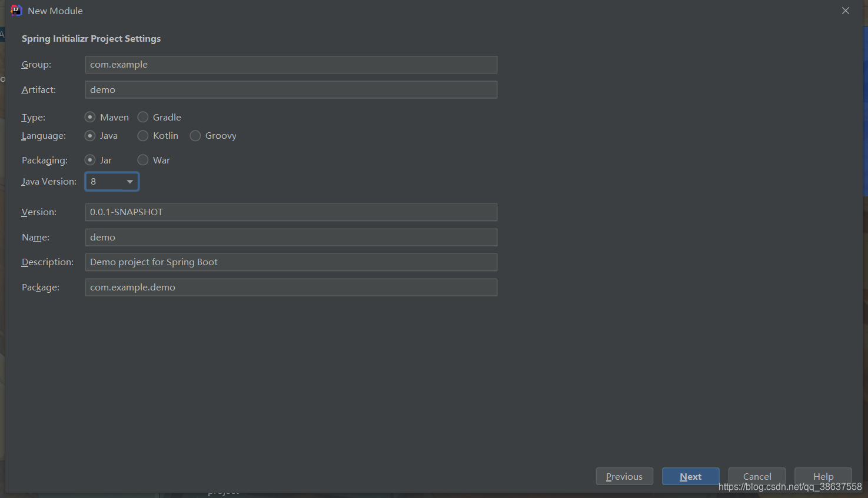Screen dimensions: 868x498
Task: Click the Java Version label
Action: click(49, 182)
